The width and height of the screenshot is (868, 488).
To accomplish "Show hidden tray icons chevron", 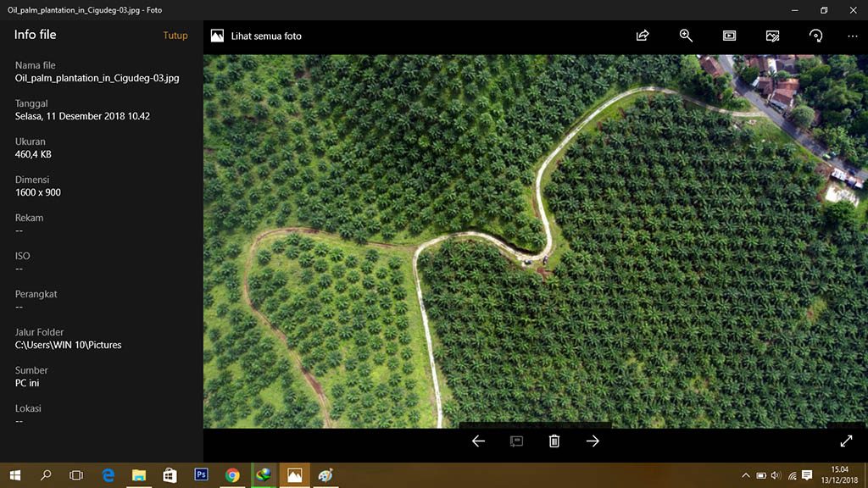I will pyautogui.click(x=746, y=475).
